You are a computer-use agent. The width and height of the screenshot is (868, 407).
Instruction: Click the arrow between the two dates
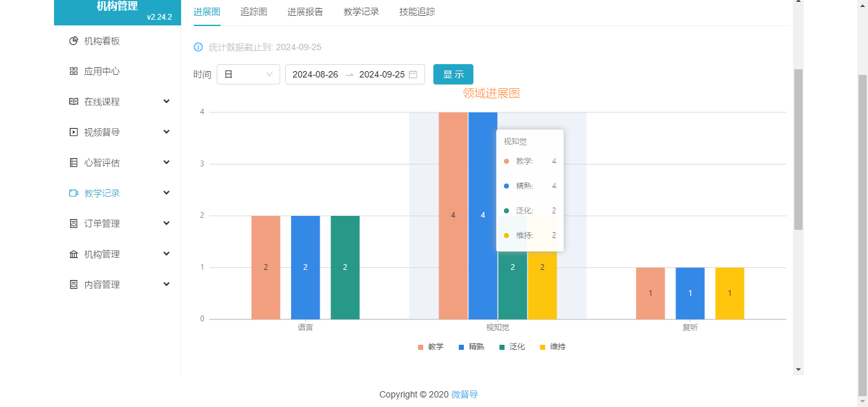pyautogui.click(x=349, y=74)
